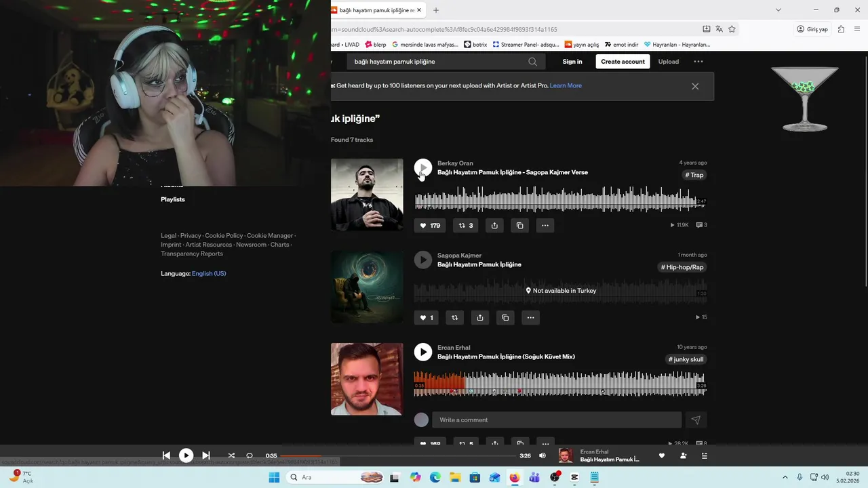
Task: Click Create account
Action: pos(623,62)
